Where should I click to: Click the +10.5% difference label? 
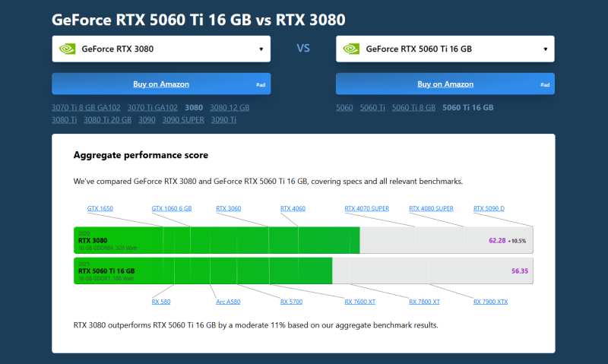pyautogui.click(x=517, y=241)
